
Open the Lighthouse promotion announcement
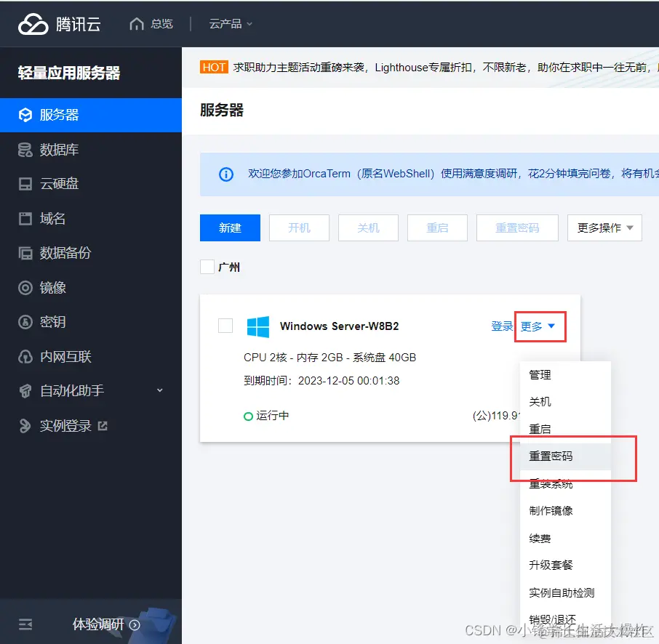[445, 67]
